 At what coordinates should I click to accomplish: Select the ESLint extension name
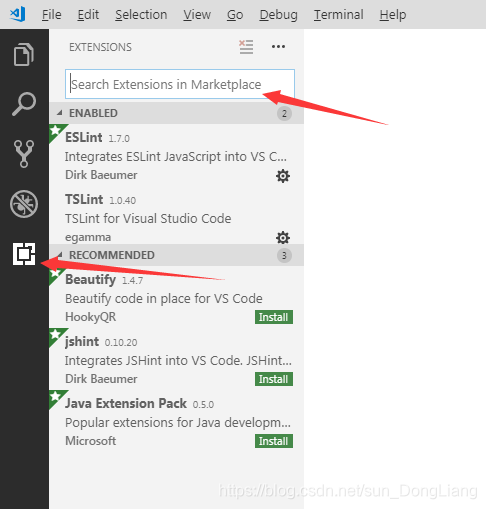click(84, 137)
